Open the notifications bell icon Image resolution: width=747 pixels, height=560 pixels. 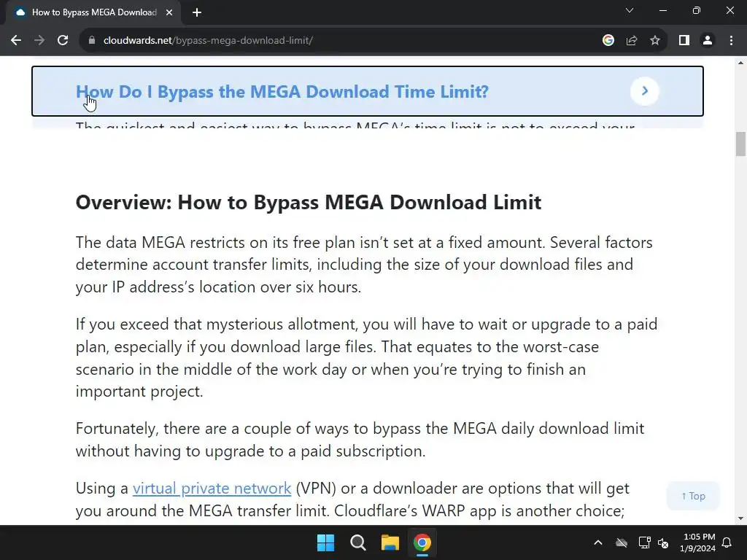tap(727, 542)
